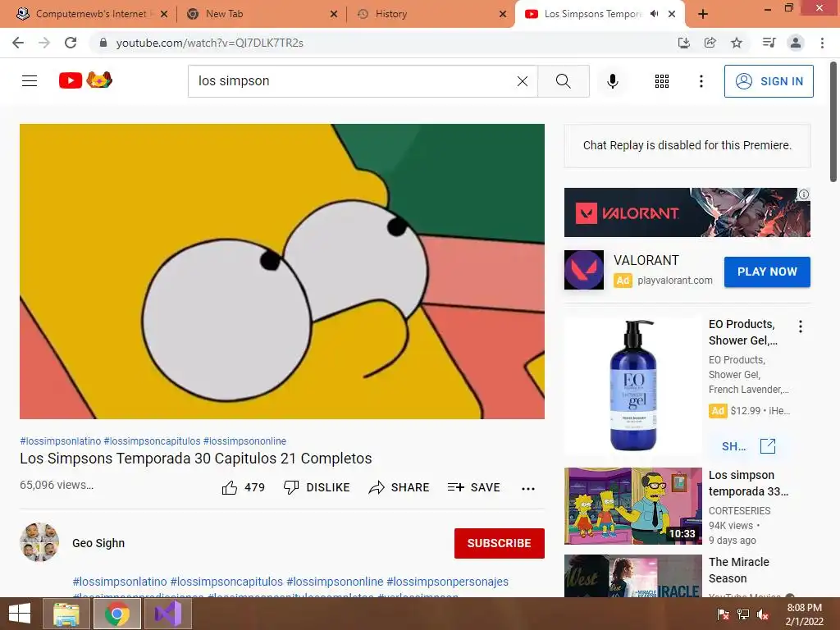The image size is (840, 630).
Task: Open Chrome three-dot menu
Action: [x=822, y=43]
